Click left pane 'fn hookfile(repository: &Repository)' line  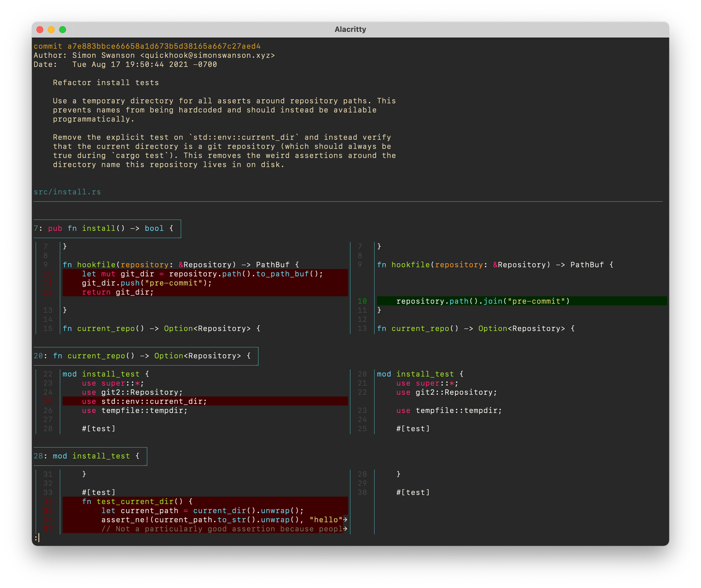click(x=181, y=265)
